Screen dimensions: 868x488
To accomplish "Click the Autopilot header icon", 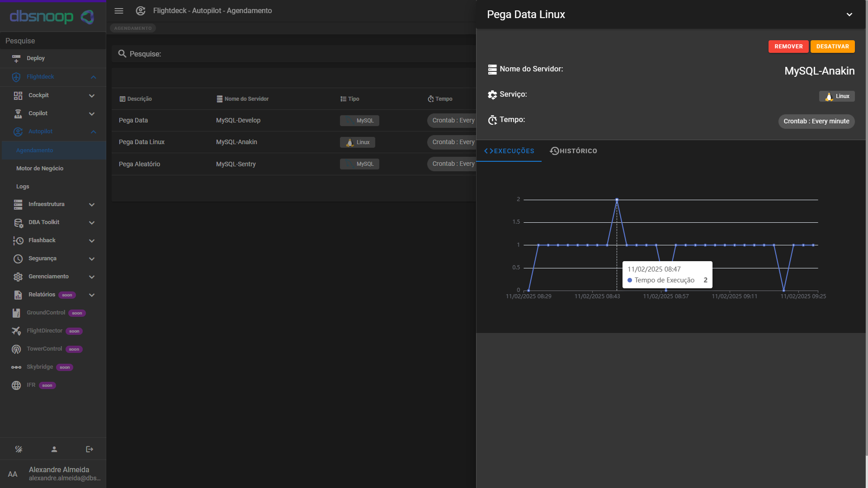I will click(x=141, y=10).
